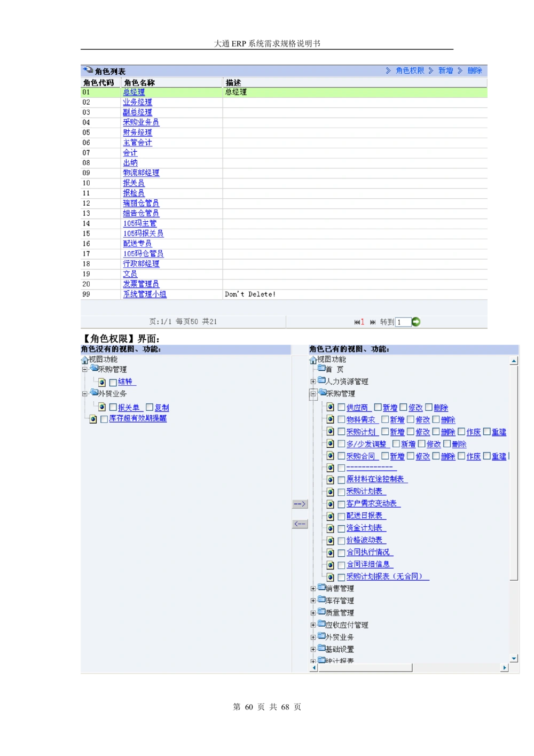
Task: Expand the 销售管理 tree node
Action: tap(312, 588)
